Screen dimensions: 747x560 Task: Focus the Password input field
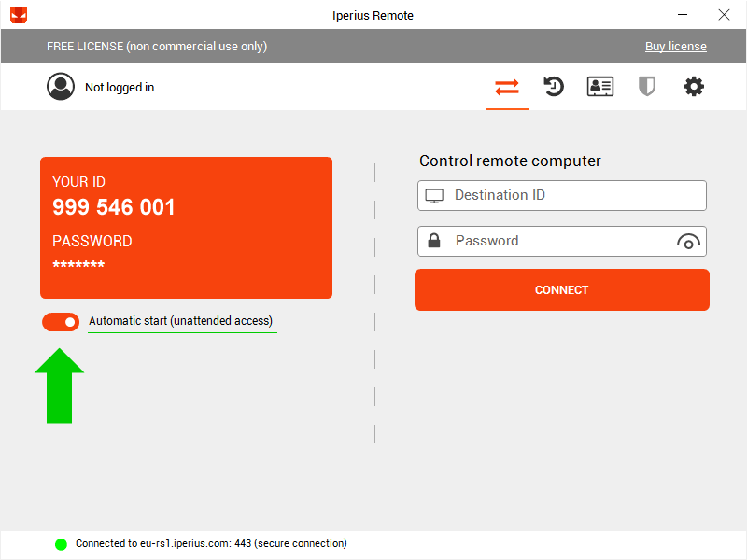(x=562, y=241)
